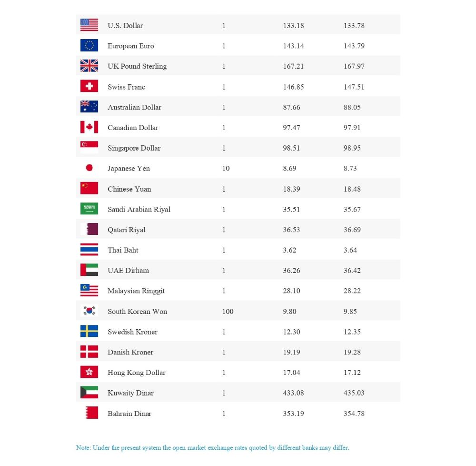Click the Thai Baht currency label
This screenshot has height=466, width=476.
coord(123,250)
